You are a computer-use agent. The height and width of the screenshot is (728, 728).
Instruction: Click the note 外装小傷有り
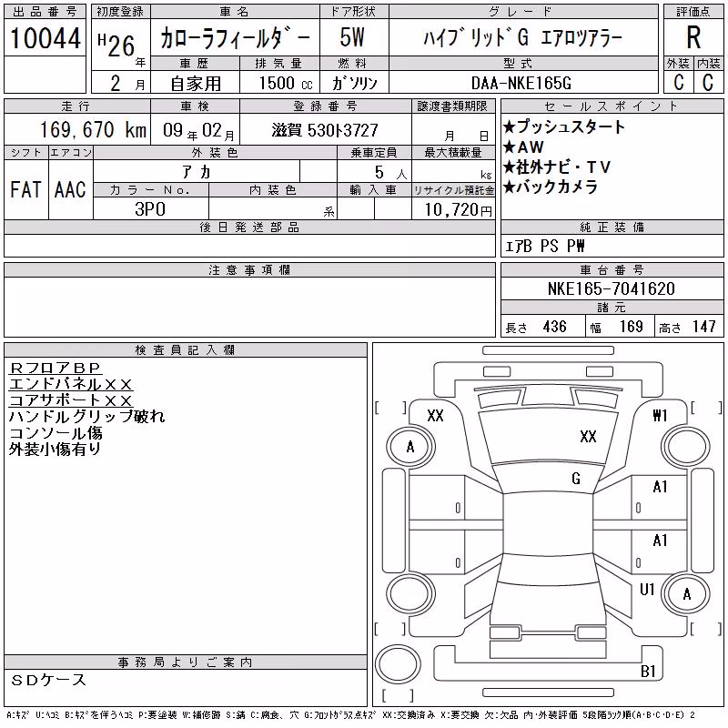pyautogui.click(x=55, y=449)
